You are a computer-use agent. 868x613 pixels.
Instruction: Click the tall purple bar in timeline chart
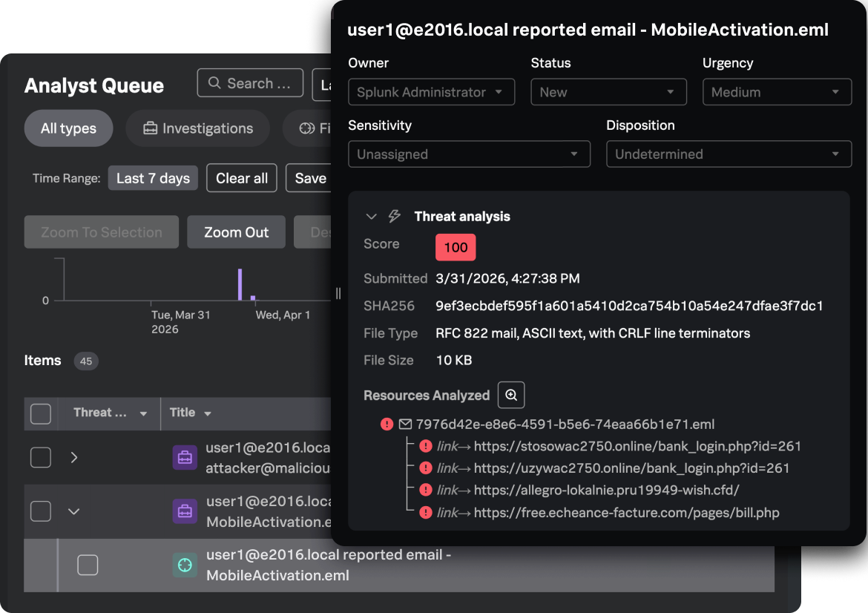pyautogui.click(x=240, y=285)
